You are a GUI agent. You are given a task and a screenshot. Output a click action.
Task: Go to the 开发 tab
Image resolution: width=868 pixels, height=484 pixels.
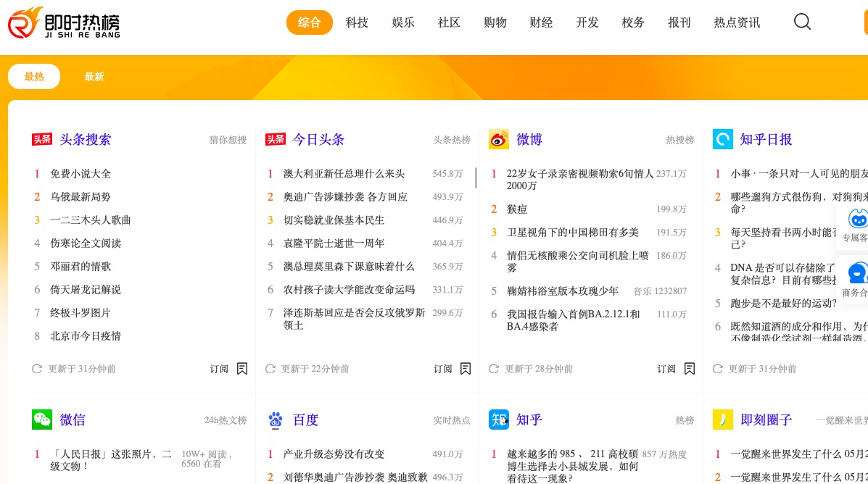tap(587, 22)
